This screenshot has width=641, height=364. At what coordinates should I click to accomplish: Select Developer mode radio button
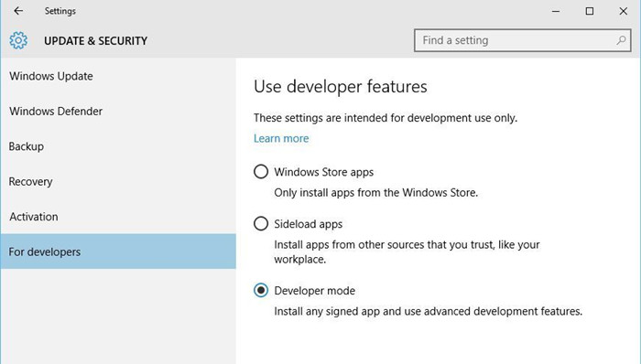coord(261,290)
